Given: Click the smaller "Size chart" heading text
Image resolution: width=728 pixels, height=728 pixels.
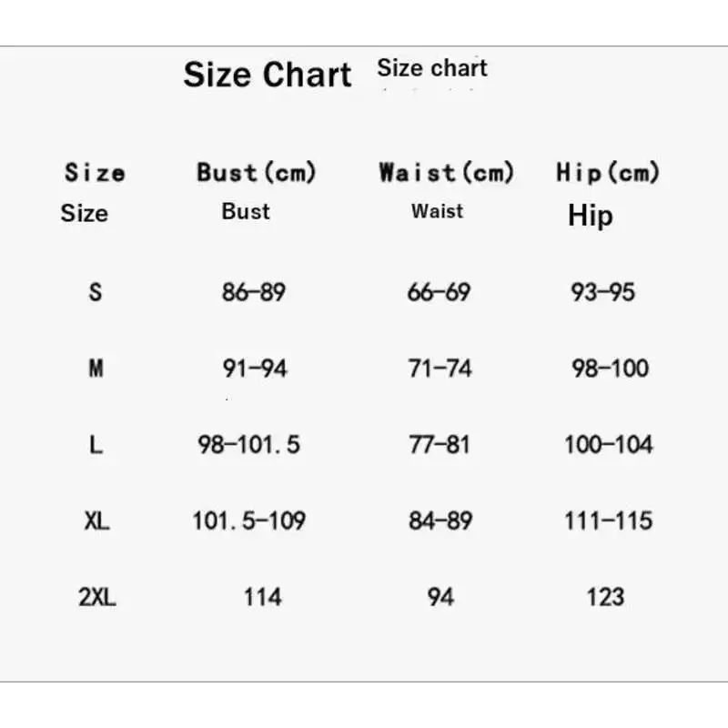Looking at the screenshot, I should (x=432, y=67).
